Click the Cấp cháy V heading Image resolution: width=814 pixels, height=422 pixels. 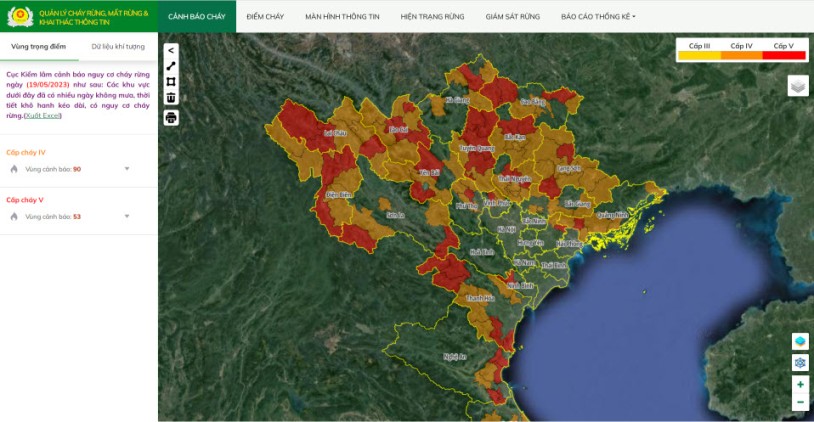point(25,200)
